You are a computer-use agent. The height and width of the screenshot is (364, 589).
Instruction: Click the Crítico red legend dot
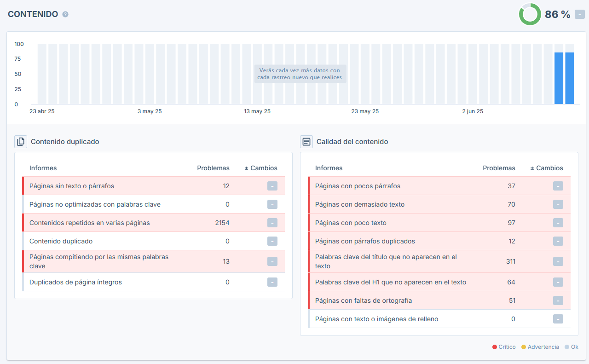[495, 347]
